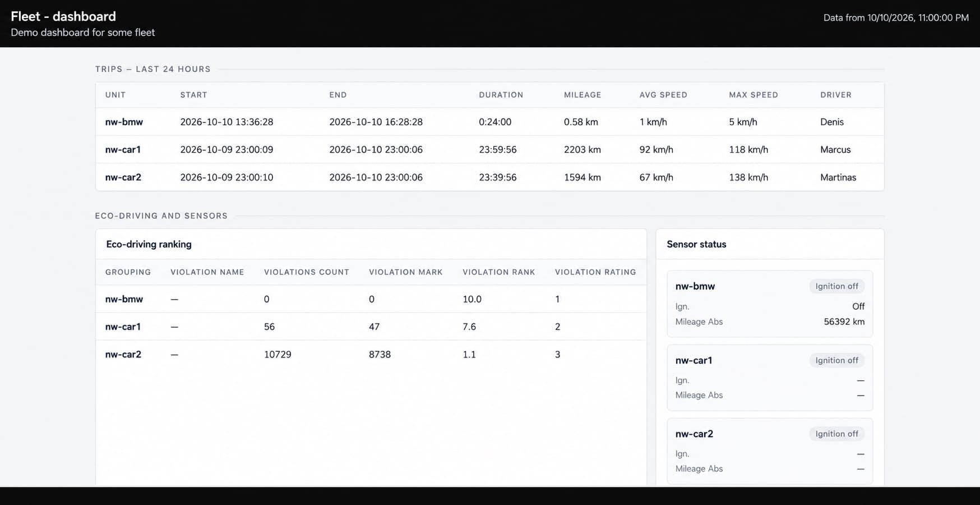Click nw-car1 name in Sensor status
The height and width of the screenshot is (505, 980).
pyautogui.click(x=694, y=360)
